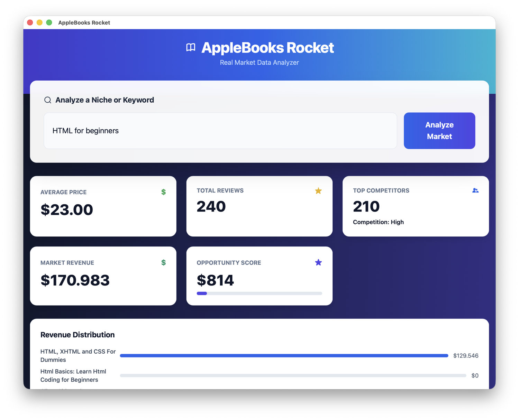
Task: Focus the keyword field containing HTML for beginners
Action: click(220, 131)
